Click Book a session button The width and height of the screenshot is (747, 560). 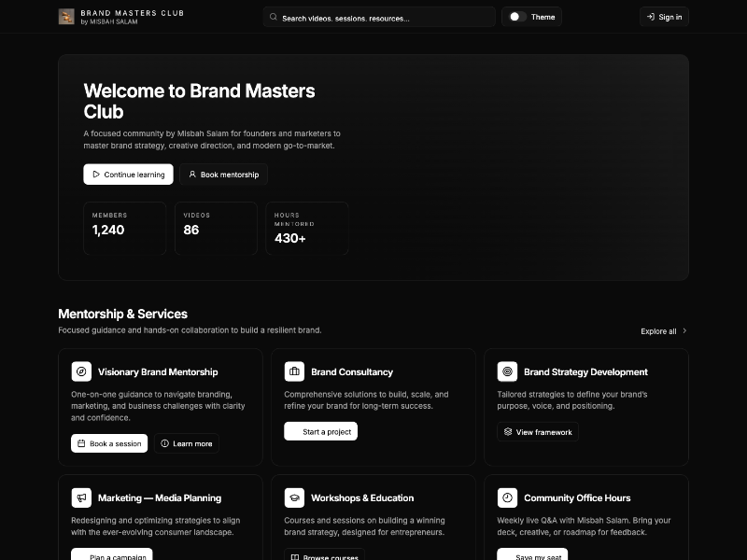(109, 443)
